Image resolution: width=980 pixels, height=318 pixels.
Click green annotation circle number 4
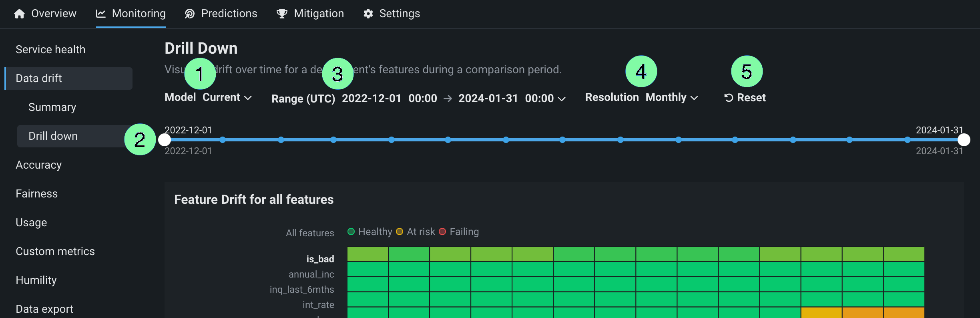coord(641,71)
